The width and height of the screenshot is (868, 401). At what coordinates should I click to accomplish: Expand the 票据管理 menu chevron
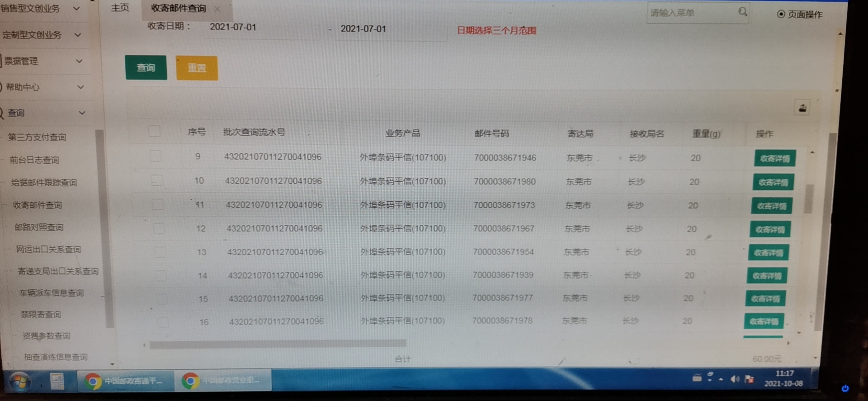pos(79,61)
